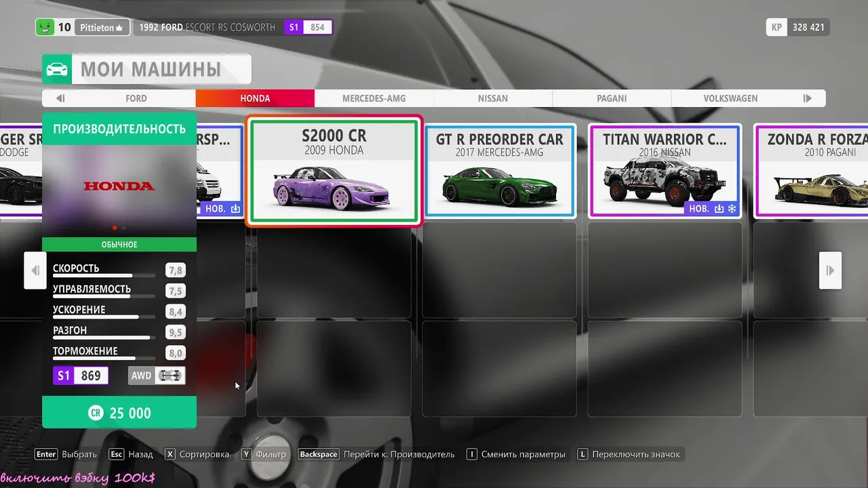Select the Zonda R Forza Pagani card
The height and width of the screenshot is (488, 868).
811,171
